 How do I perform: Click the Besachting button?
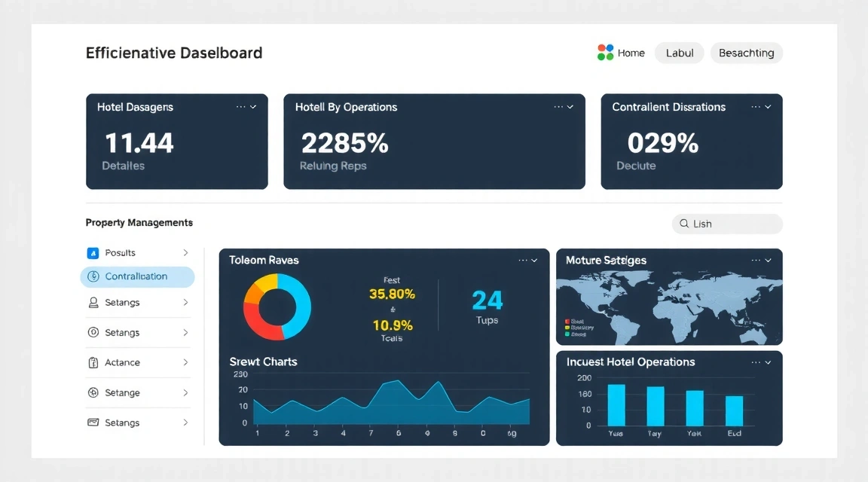[x=746, y=53]
